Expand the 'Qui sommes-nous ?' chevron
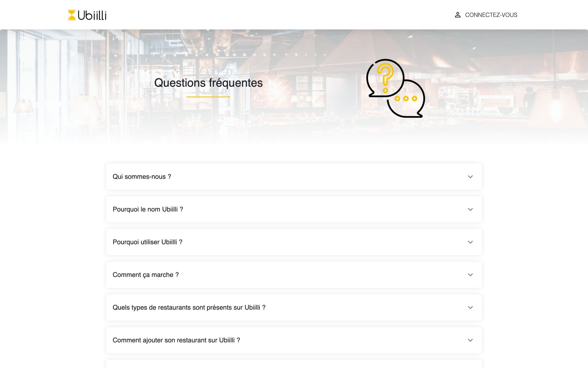Viewport: 588px width, 368px height. 470,177
